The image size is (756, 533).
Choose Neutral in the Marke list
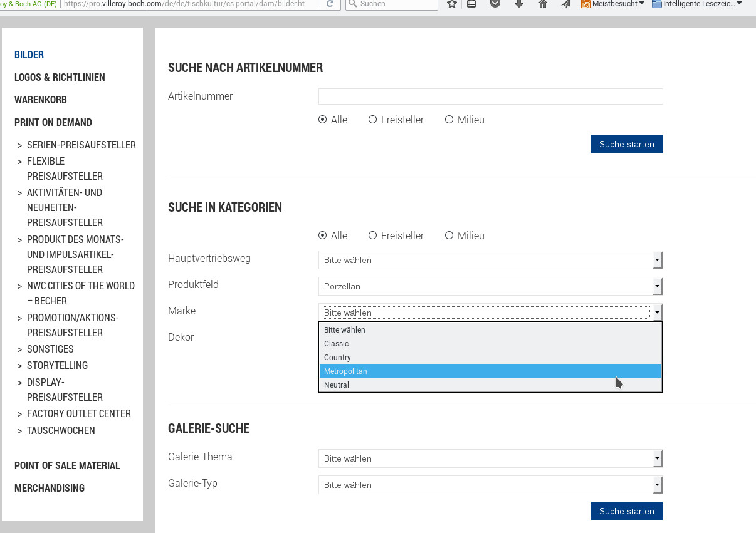[490, 385]
